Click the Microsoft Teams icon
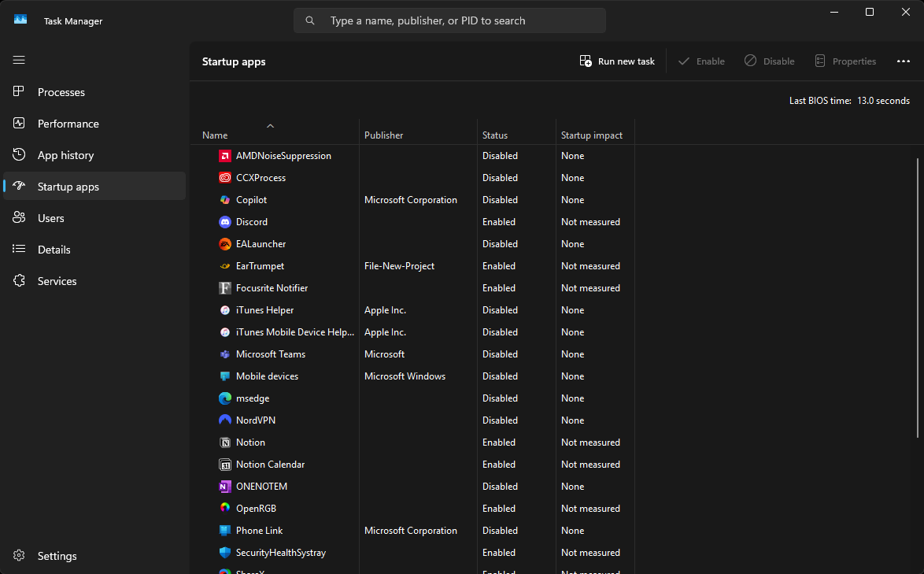Viewport: 924px width, 574px height. coord(224,354)
